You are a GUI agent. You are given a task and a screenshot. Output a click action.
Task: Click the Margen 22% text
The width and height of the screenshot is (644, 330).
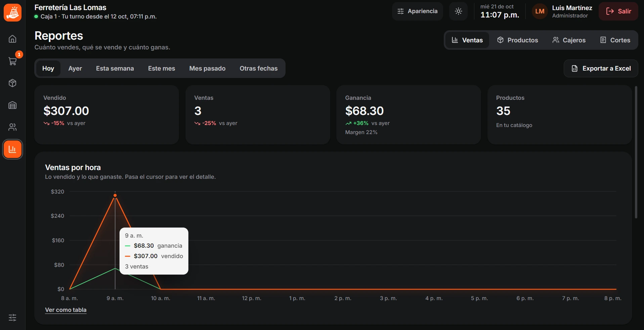point(361,132)
